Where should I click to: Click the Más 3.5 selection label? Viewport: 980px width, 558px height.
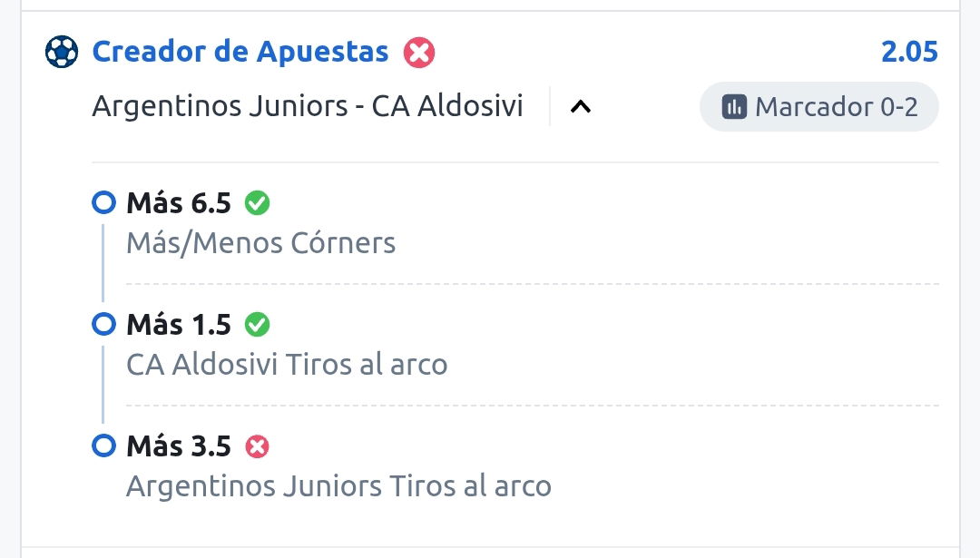tap(179, 446)
